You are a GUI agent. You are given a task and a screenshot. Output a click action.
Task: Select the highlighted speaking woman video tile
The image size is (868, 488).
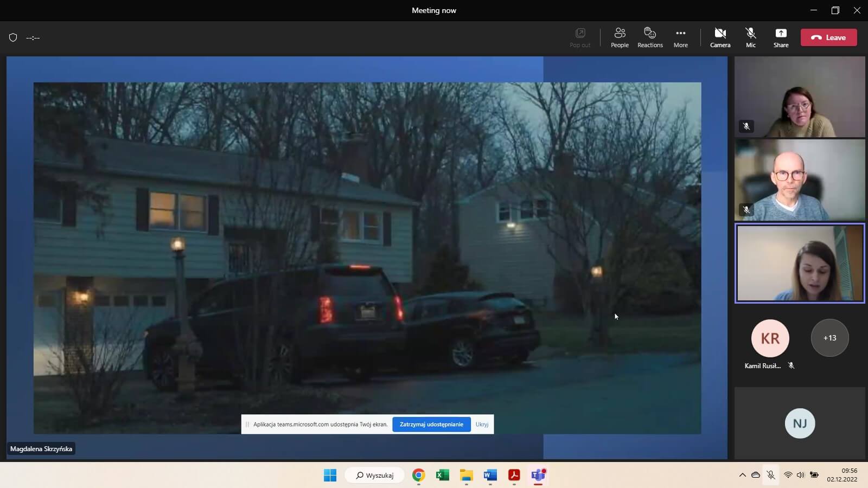pos(800,263)
